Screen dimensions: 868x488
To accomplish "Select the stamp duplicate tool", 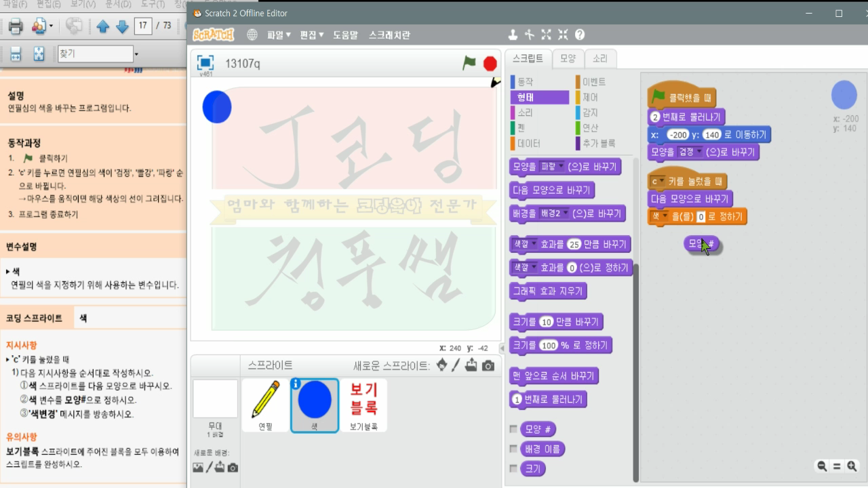I will tap(512, 34).
